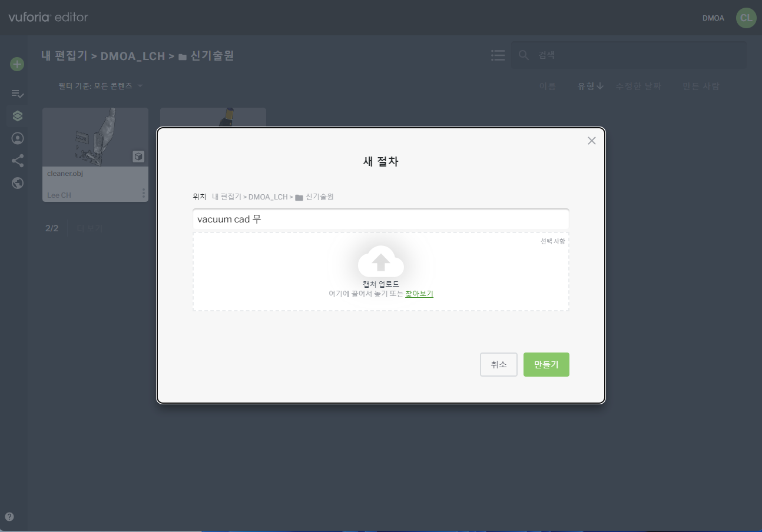Click the 찾아보기 browse link
762x532 pixels.
coord(419,294)
